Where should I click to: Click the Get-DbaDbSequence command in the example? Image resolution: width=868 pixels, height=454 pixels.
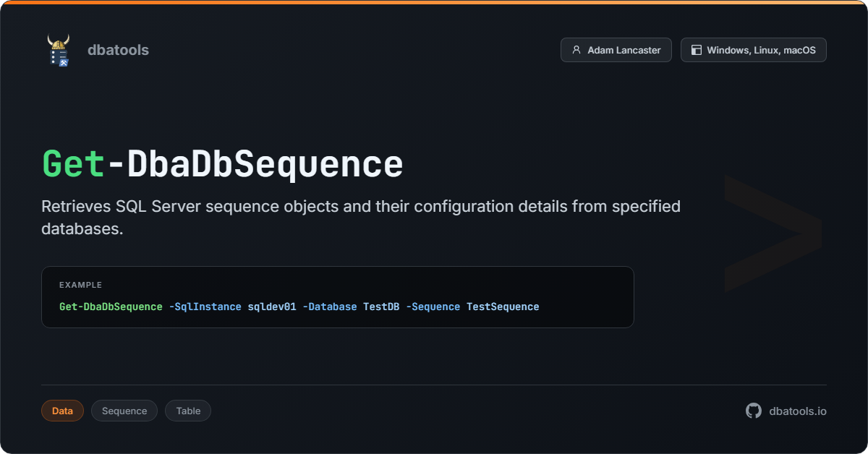(111, 307)
